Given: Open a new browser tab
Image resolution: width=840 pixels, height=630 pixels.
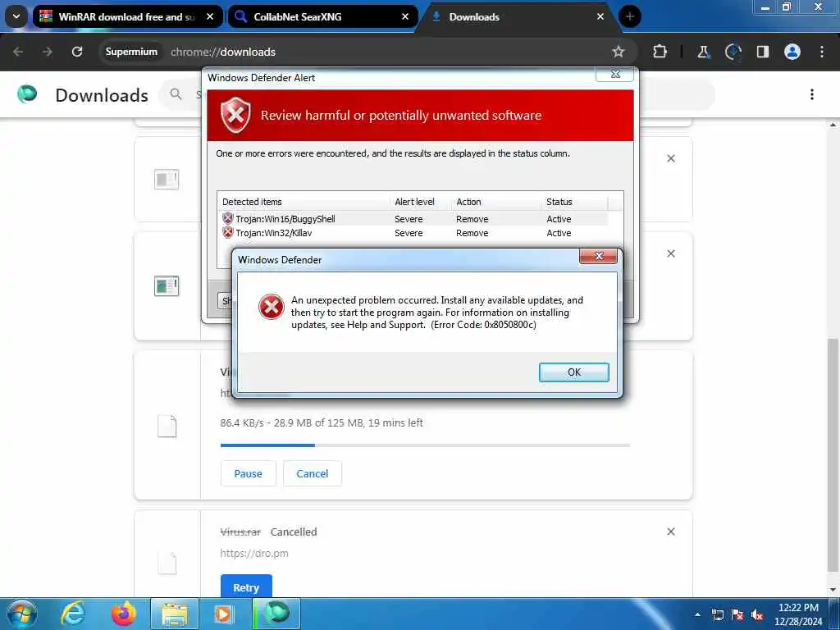Looking at the screenshot, I should point(629,16).
